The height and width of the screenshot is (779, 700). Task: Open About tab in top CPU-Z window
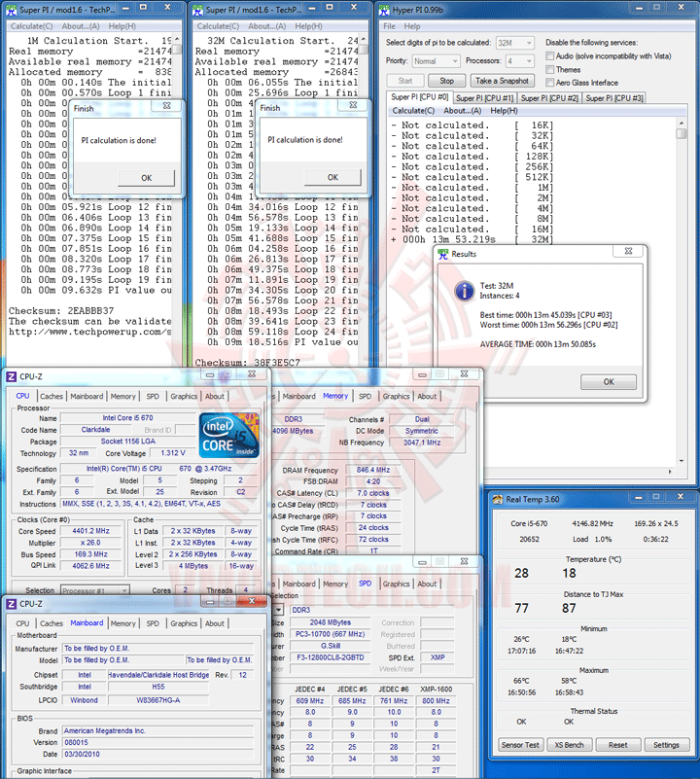(215, 396)
